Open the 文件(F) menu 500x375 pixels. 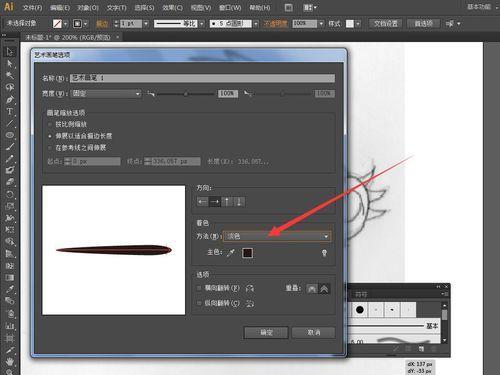point(32,7)
